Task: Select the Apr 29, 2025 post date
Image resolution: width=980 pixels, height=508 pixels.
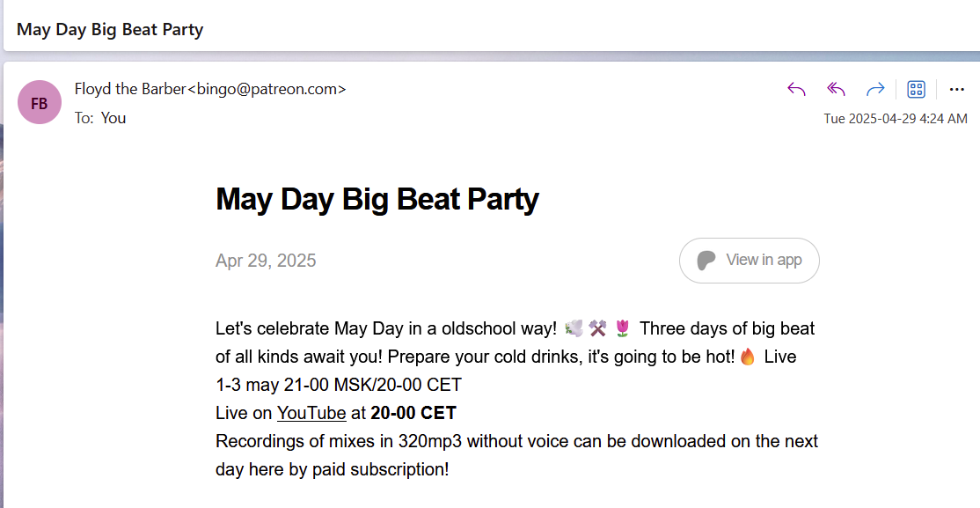Action: [266, 261]
